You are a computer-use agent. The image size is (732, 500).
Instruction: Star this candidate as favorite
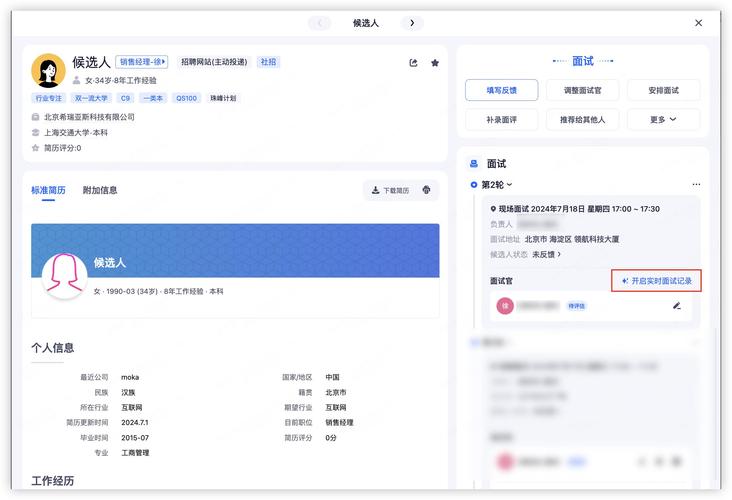[435, 62]
